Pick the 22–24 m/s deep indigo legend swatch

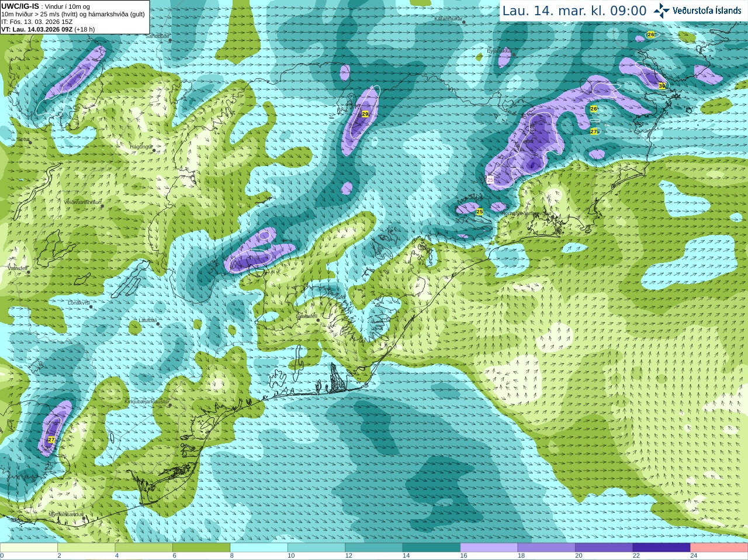pos(662,548)
